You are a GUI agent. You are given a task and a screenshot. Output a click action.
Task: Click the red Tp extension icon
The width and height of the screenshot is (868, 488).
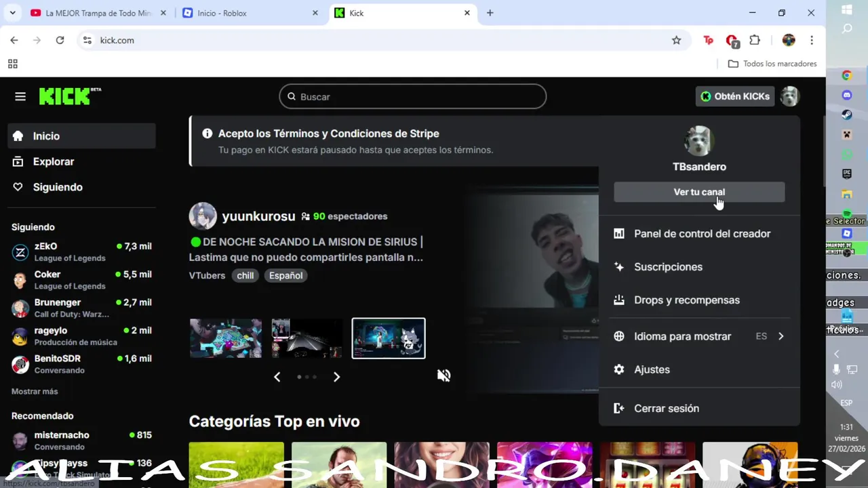coord(709,40)
